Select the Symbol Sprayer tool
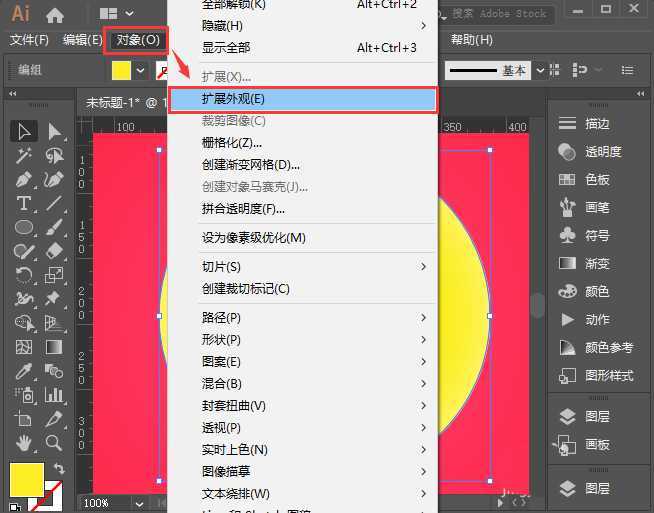The height and width of the screenshot is (513, 654). click(x=24, y=395)
